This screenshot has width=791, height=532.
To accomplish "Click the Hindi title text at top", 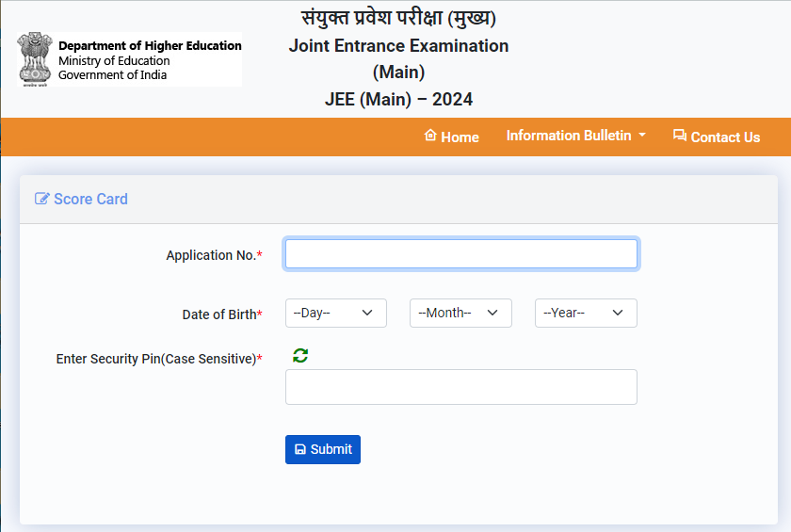I will click(x=398, y=18).
